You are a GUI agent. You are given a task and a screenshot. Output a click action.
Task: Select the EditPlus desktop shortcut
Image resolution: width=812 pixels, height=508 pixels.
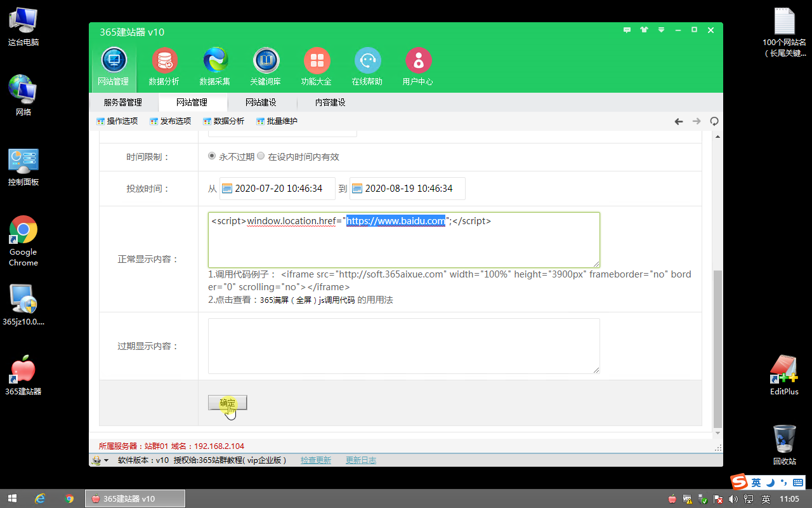pyautogui.click(x=785, y=375)
